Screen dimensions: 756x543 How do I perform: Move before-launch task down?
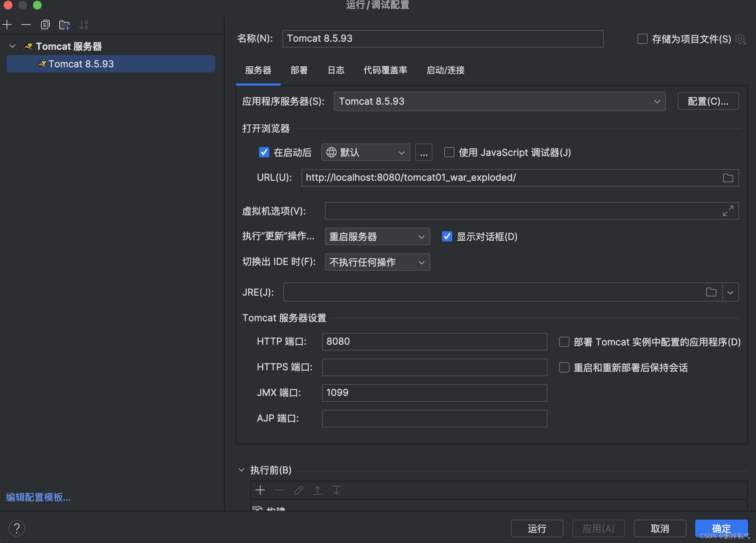(x=337, y=490)
